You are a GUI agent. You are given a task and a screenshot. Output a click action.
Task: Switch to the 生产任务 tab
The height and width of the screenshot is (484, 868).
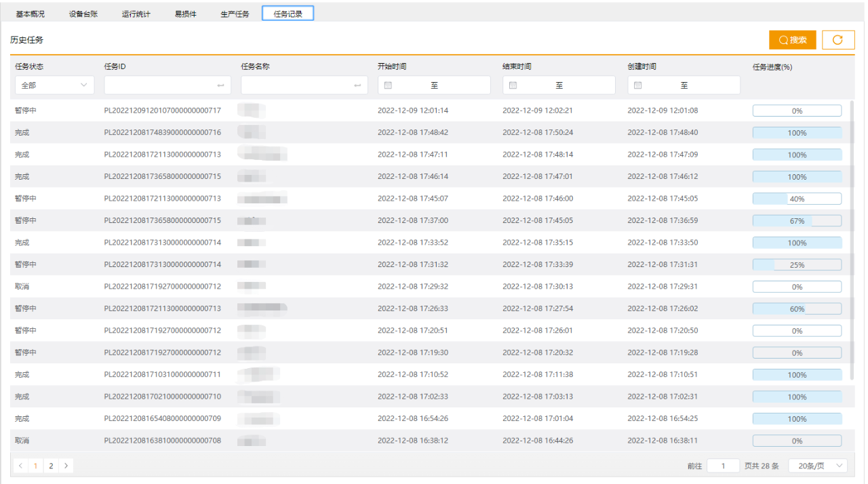pos(235,14)
